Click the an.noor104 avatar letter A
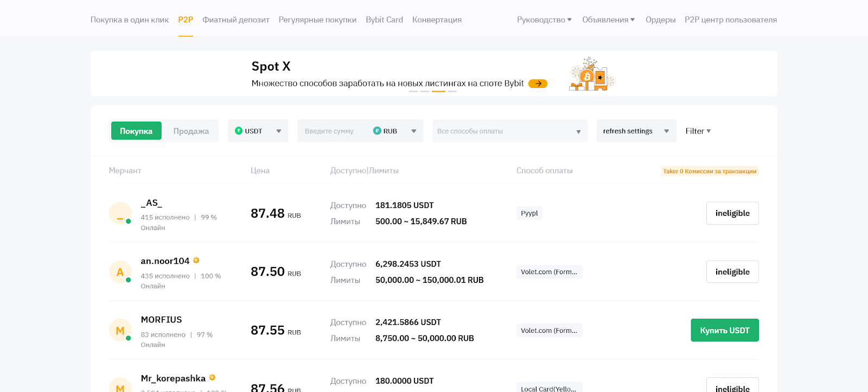This screenshot has height=392, width=868. pyautogui.click(x=120, y=272)
